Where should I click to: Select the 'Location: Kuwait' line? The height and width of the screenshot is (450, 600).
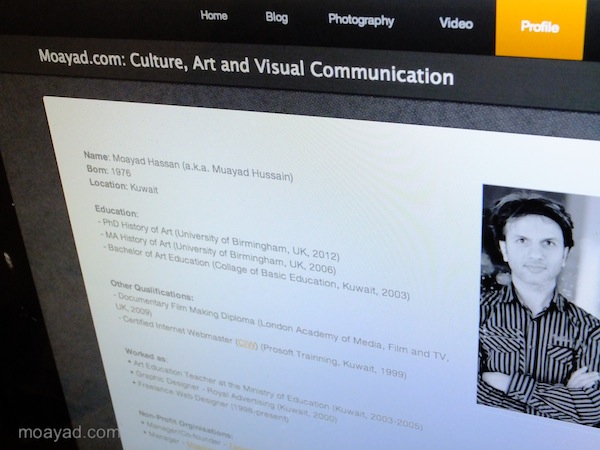click(123, 186)
